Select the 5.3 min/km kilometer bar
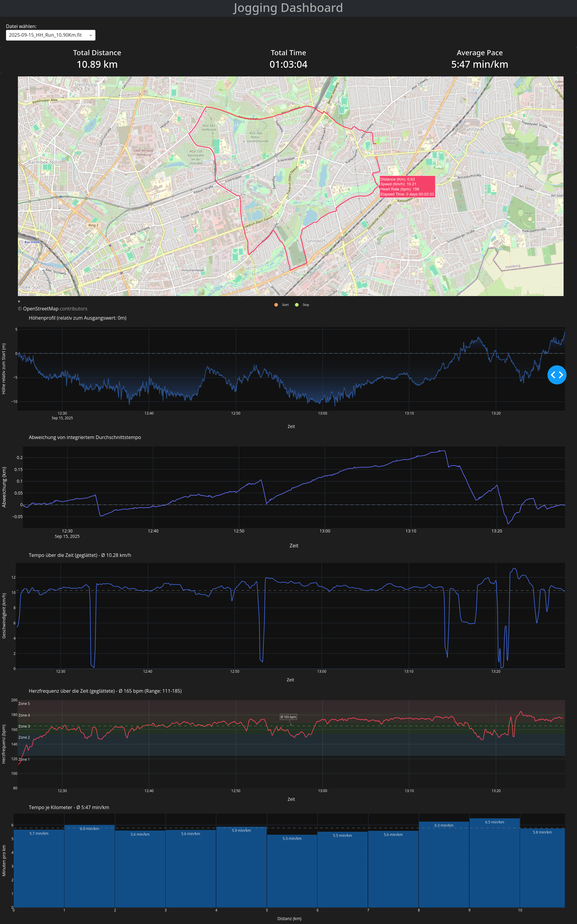The width and height of the screenshot is (577, 924). click(292, 871)
